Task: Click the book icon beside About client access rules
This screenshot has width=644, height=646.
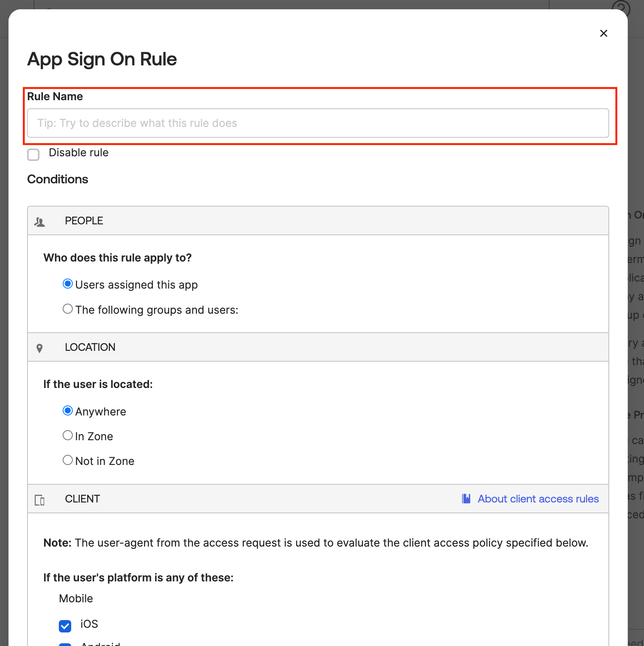Action: coord(466,499)
